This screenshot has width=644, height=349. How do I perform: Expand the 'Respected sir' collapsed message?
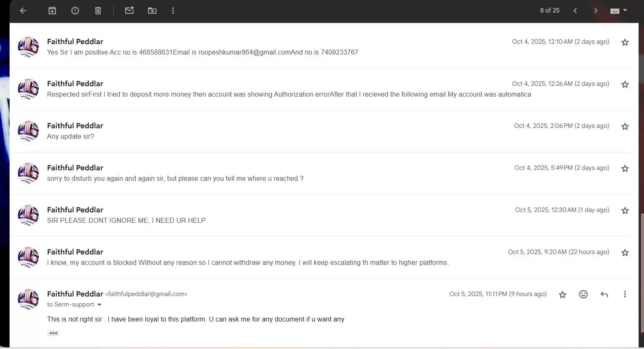[x=289, y=95]
